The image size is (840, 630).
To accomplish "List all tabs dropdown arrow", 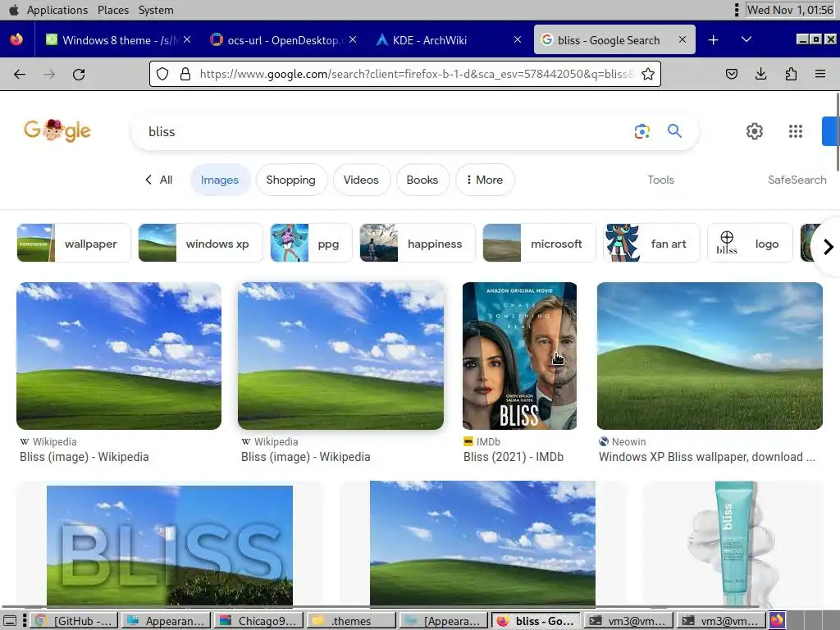I will pos(746,39).
